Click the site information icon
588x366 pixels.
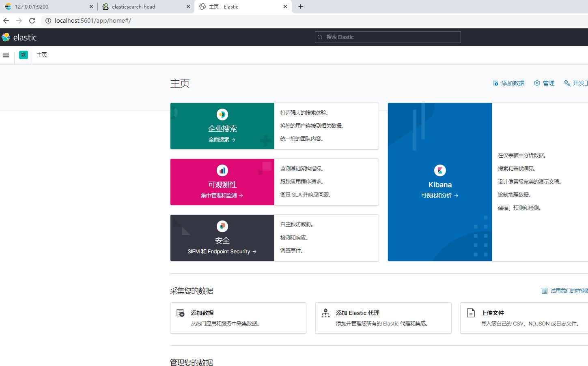point(48,21)
